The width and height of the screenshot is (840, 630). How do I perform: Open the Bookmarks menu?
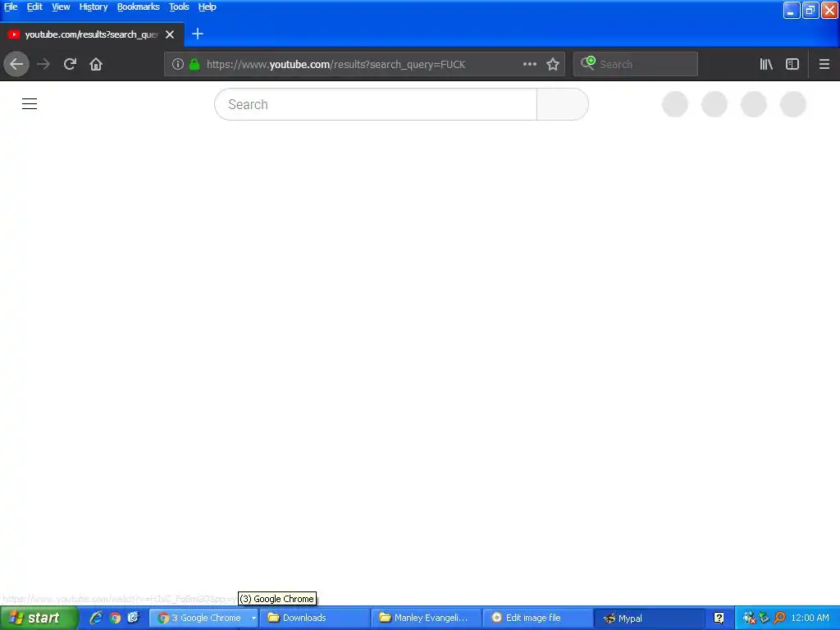[138, 7]
